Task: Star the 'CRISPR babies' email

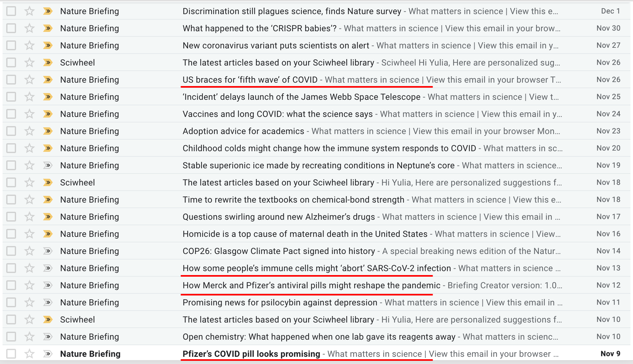Action: pyautogui.click(x=29, y=28)
